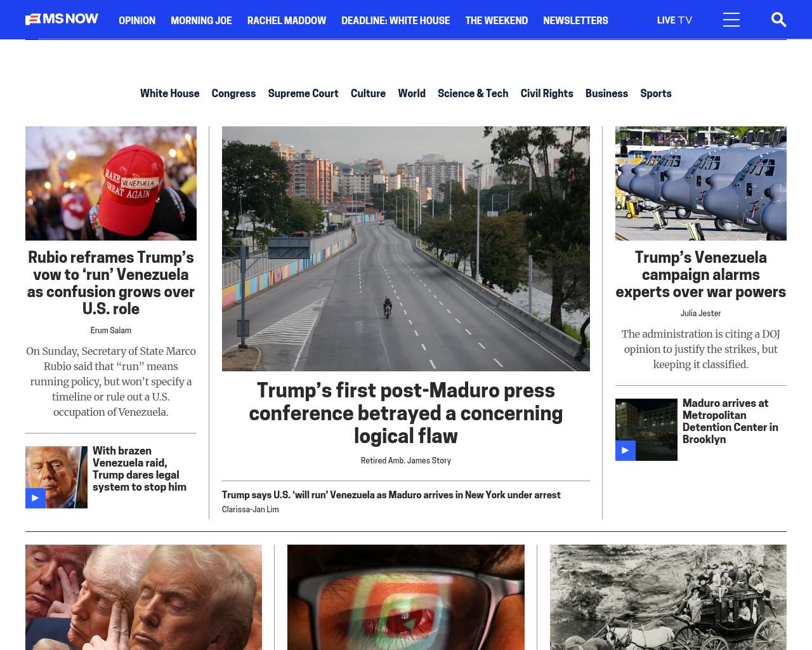812x650 pixels.
Task: Play the Trump legal system video
Action: tap(36, 498)
